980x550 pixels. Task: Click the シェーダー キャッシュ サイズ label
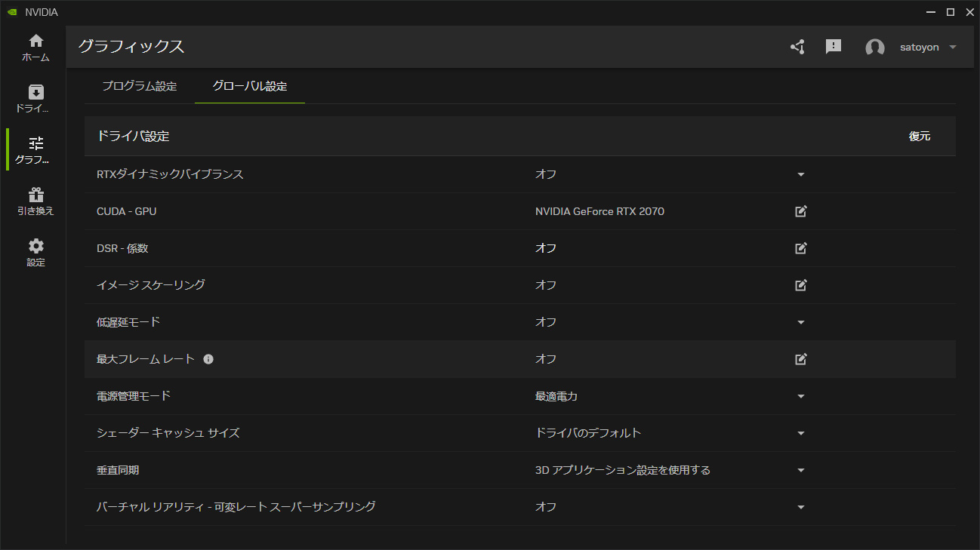[x=168, y=433]
